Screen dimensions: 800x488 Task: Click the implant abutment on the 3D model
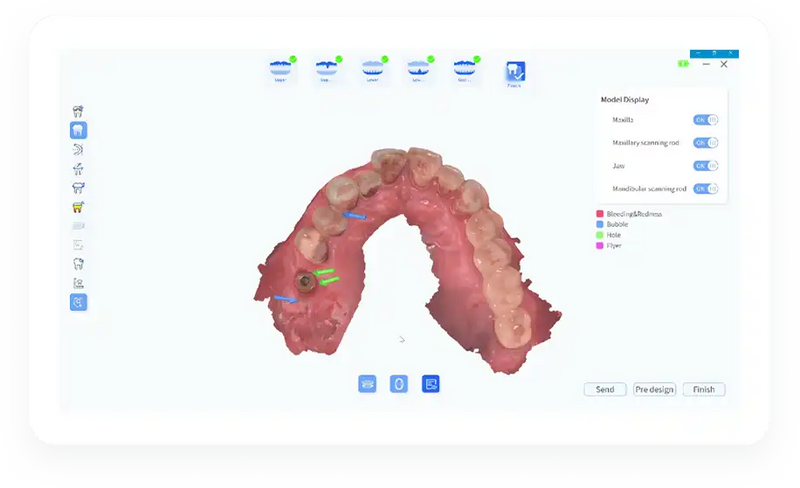click(306, 281)
